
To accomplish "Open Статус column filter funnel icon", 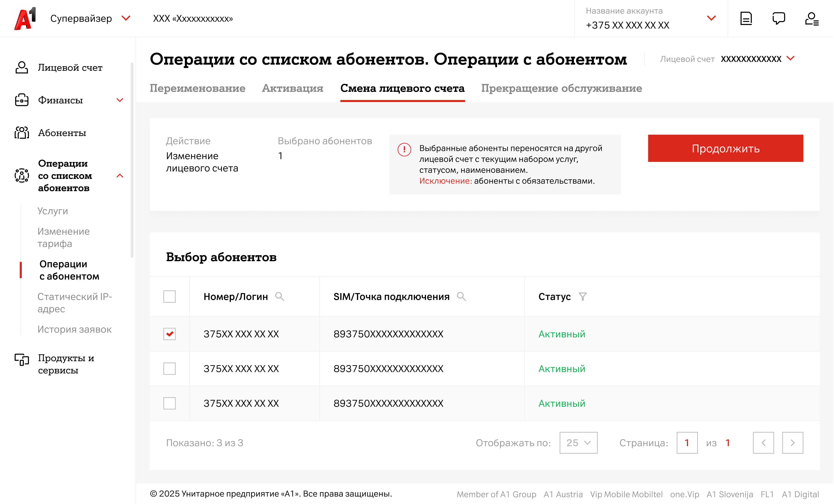I will click(x=583, y=297).
